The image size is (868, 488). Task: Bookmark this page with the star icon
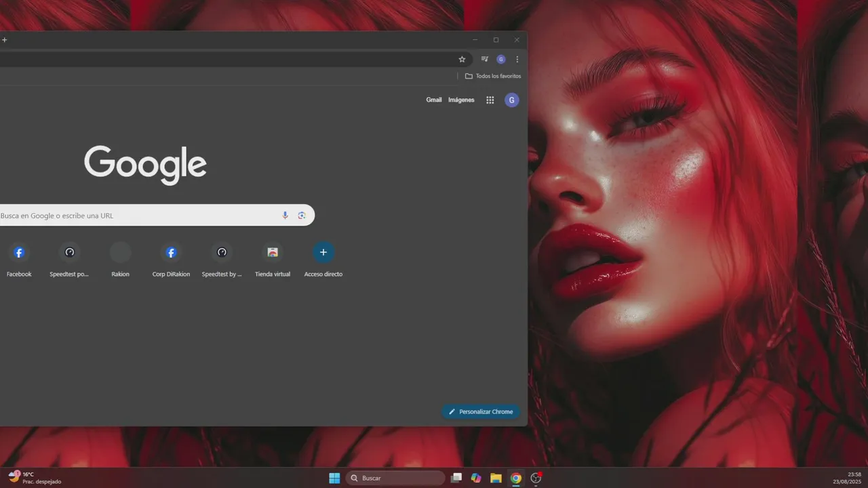point(462,59)
